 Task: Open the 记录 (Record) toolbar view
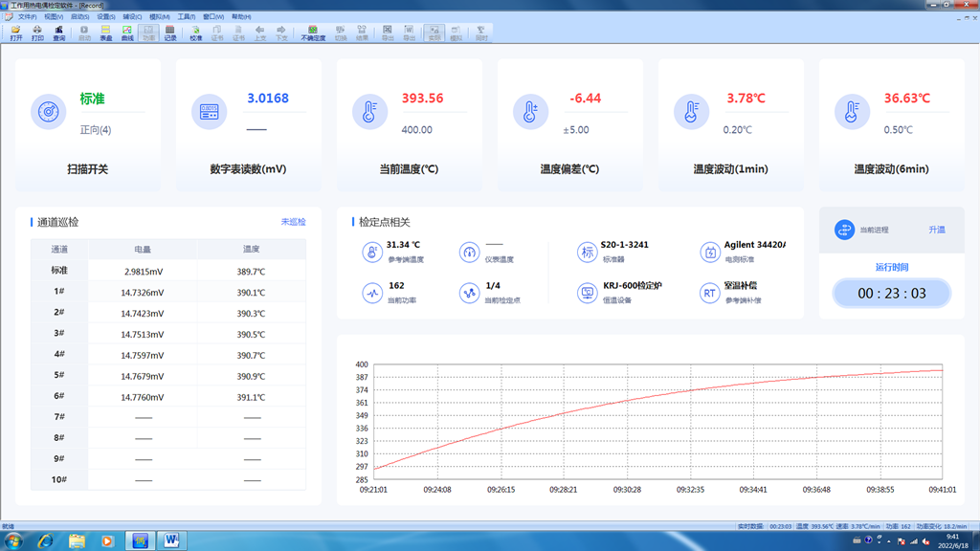point(170,33)
